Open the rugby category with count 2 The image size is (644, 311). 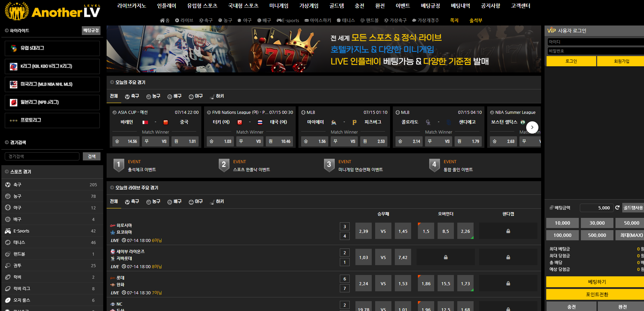(x=52, y=277)
